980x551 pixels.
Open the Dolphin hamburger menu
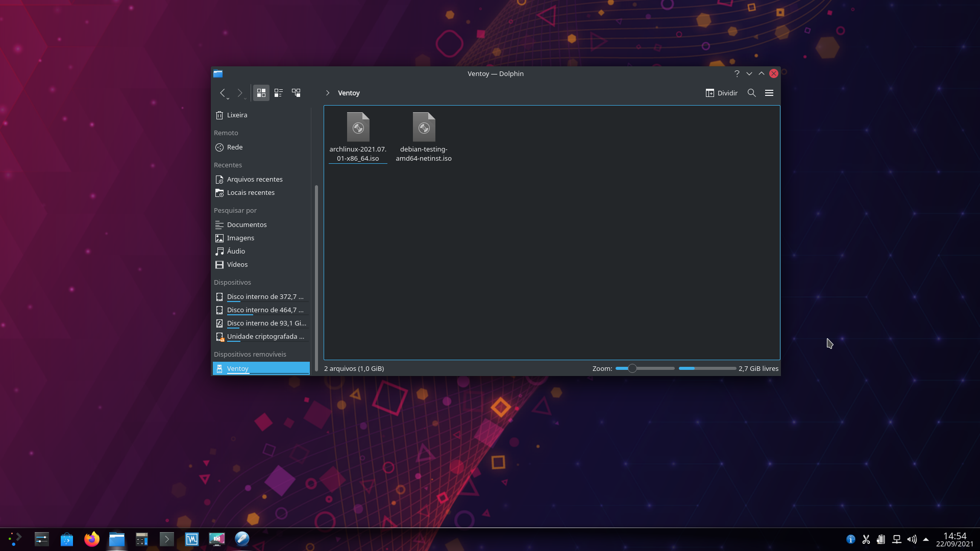[x=769, y=93]
